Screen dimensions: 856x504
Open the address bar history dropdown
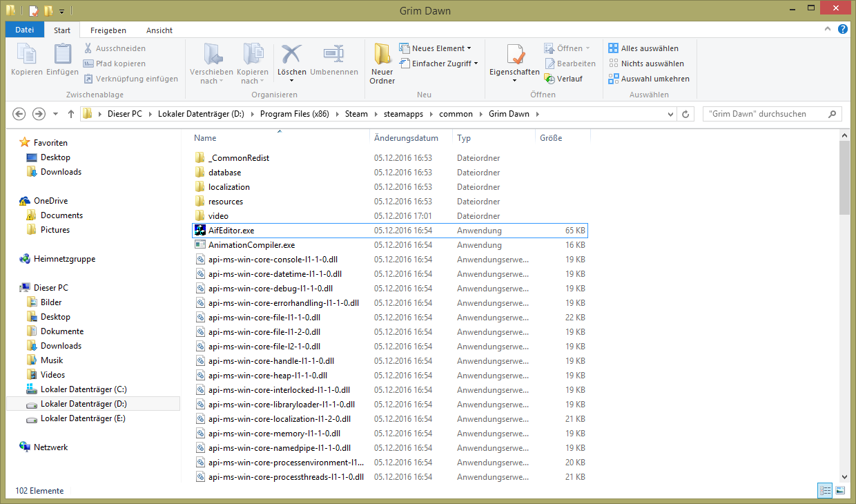[x=670, y=114]
